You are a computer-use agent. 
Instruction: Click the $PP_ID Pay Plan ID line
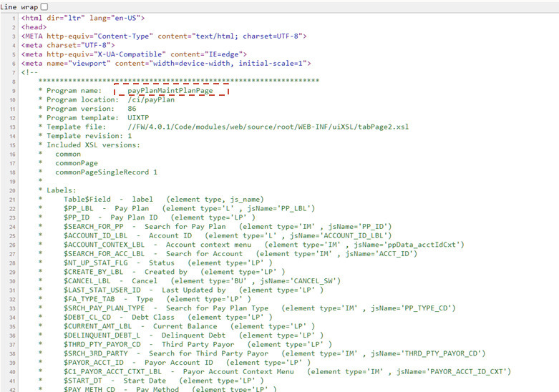coord(160,217)
